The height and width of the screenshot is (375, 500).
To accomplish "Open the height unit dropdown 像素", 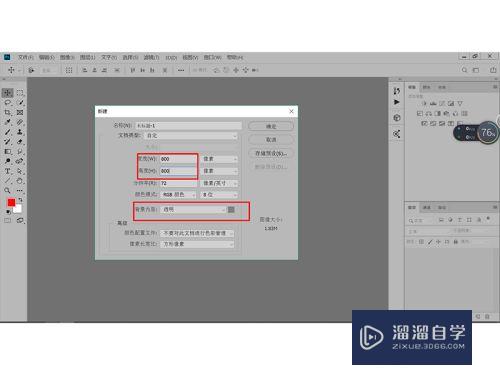I will coord(219,171).
